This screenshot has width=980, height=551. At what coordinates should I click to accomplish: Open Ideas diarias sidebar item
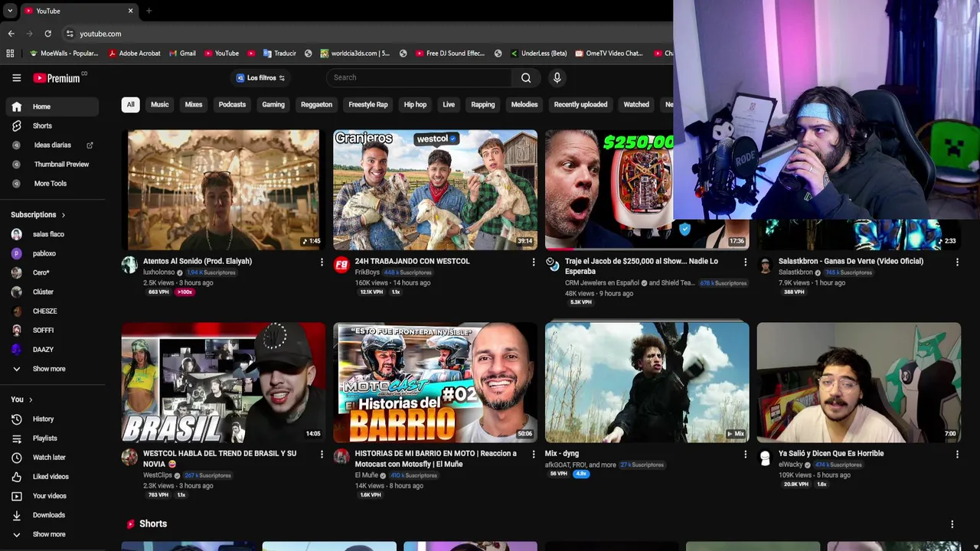coord(52,145)
